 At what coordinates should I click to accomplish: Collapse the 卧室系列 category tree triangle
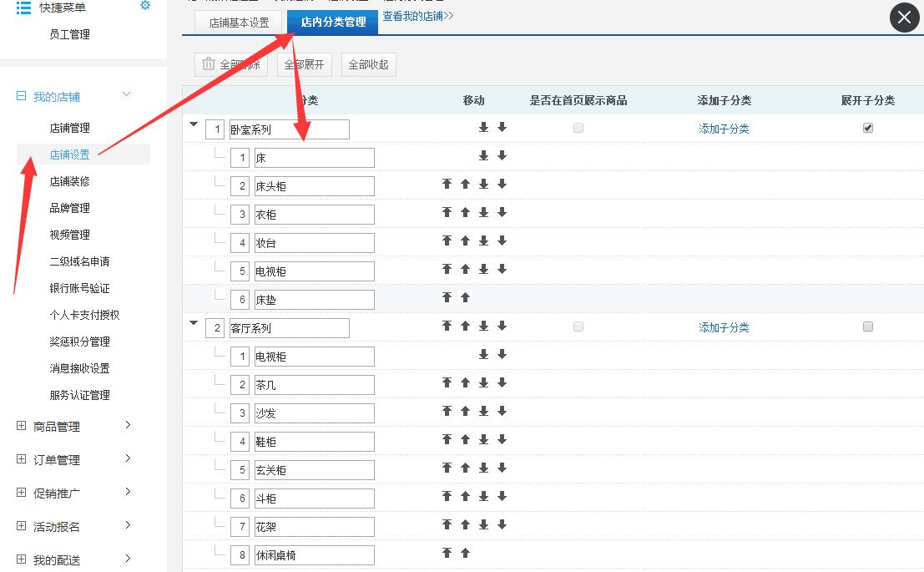point(194,124)
